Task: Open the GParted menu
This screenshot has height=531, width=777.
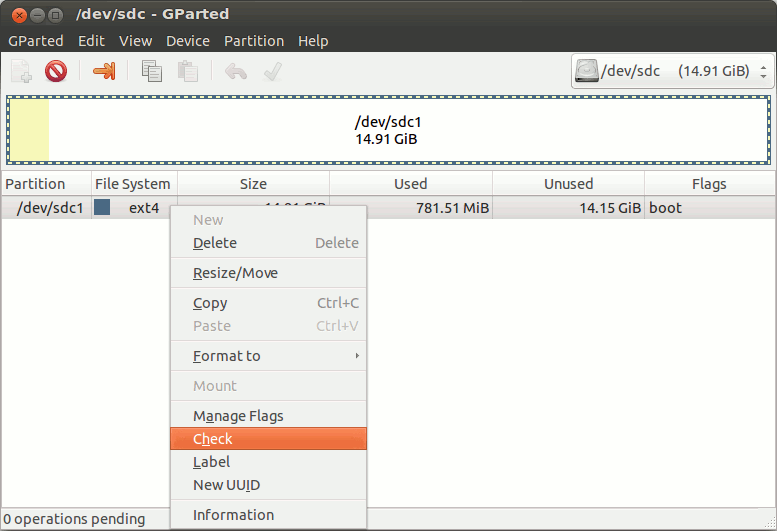Action: 36,41
